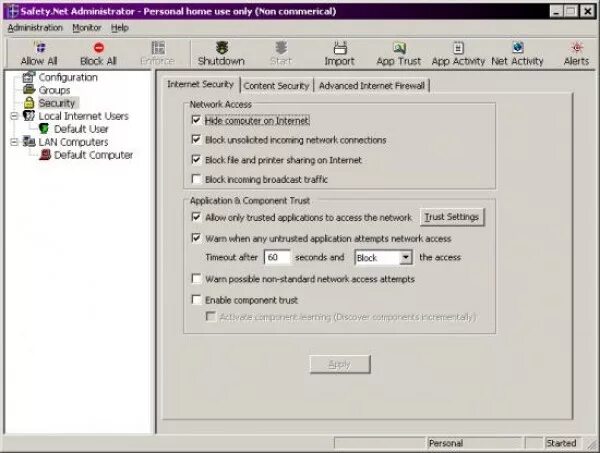Open the Block action dropdown

pos(405,257)
